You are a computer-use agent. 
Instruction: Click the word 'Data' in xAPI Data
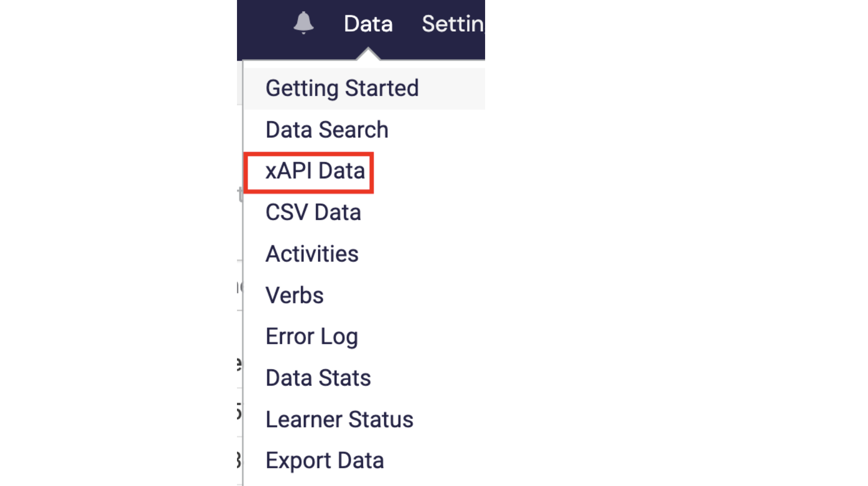[x=342, y=171]
